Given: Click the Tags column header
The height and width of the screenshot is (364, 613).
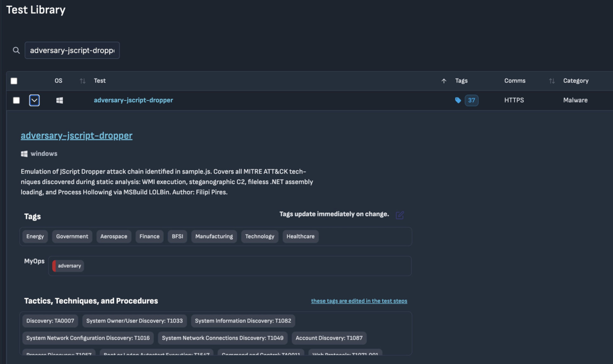Looking at the screenshot, I should pos(461,81).
